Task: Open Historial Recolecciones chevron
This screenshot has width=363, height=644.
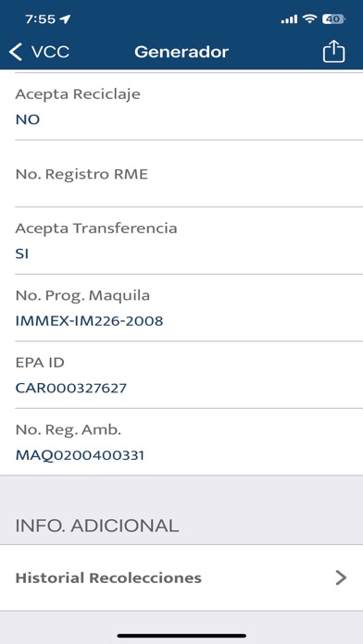Action: pos(341,577)
